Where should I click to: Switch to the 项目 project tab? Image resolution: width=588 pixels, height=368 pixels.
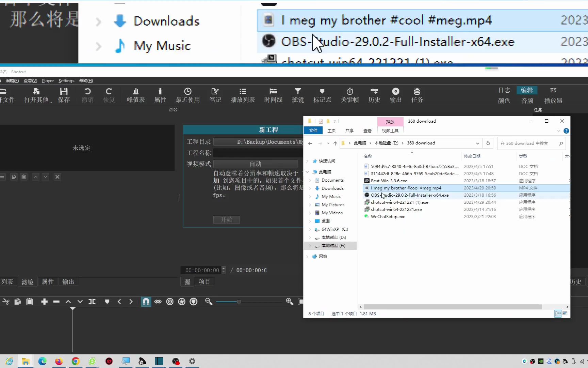[x=204, y=282]
